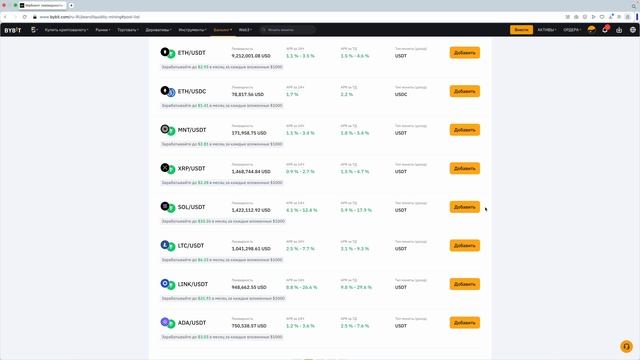Click the orange Внести deposit button
The image size is (640, 360).
pos(521,30)
